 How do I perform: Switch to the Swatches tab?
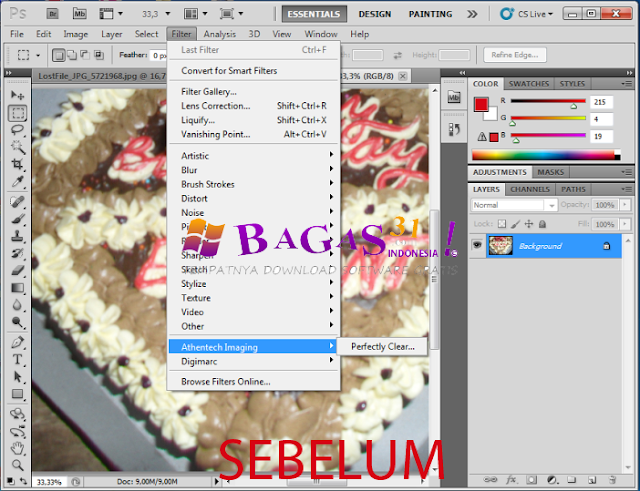[529, 84]
